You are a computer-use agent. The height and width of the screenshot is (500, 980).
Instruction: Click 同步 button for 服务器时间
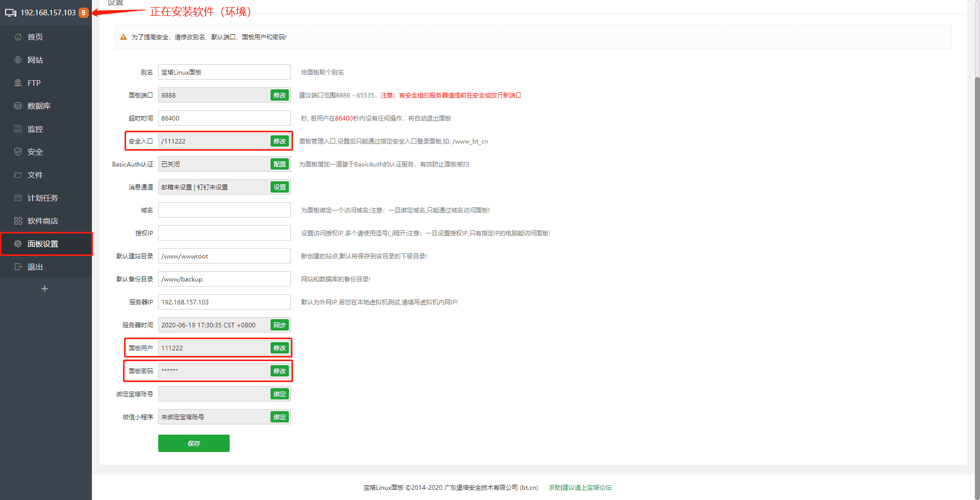pos(280,325)
